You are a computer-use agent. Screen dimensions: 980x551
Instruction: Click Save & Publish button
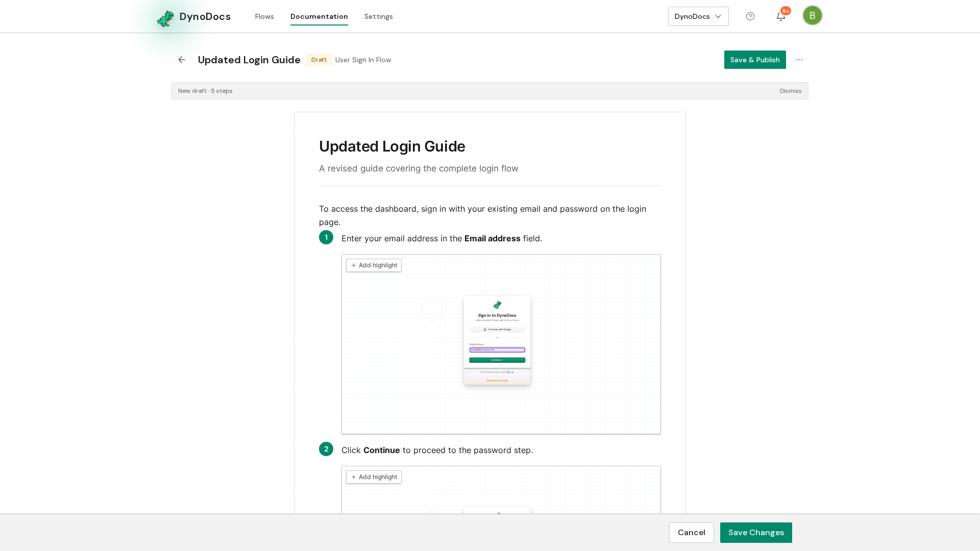point(755,60)
